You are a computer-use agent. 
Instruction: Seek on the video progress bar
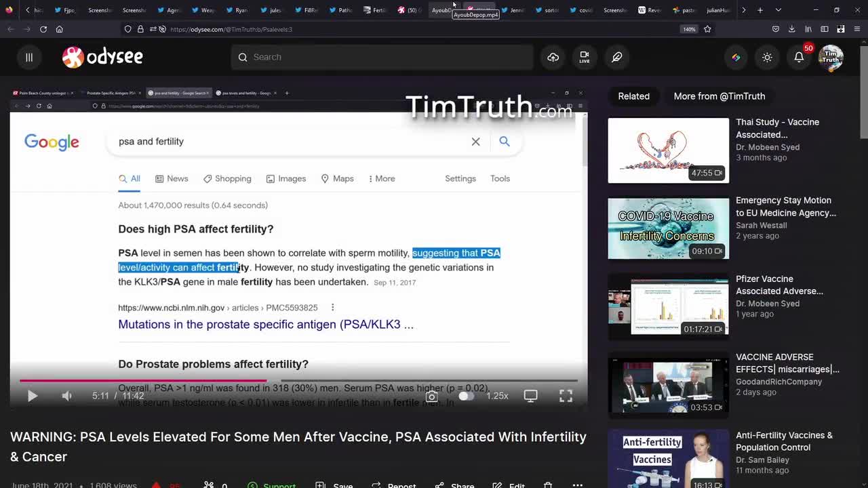pyautogui.click(x=298, y=380)
